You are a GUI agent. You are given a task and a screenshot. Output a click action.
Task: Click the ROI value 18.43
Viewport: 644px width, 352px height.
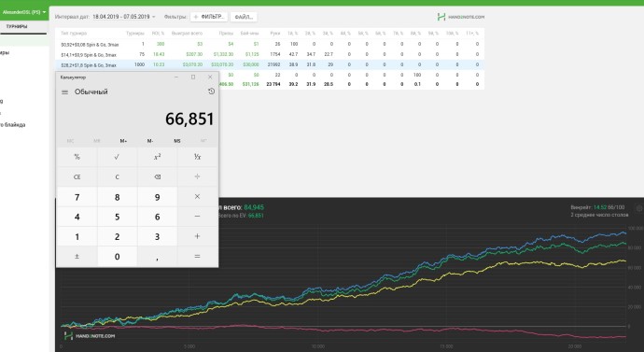(x=159, y=54)
